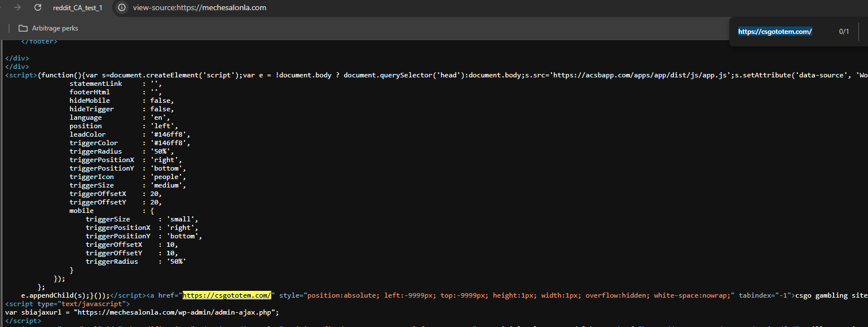Reload the page with the refresh icon

point(38,7)
